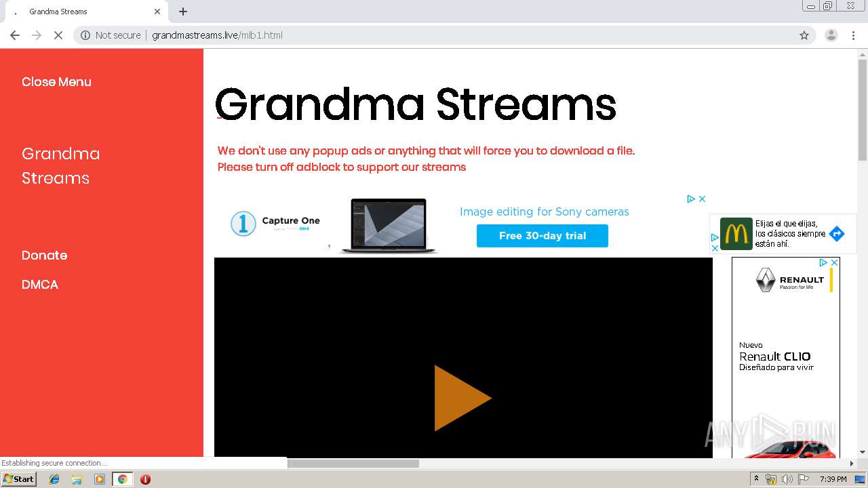Click the browser forward arrow
The image size is (868, 488).
point(37,35)
